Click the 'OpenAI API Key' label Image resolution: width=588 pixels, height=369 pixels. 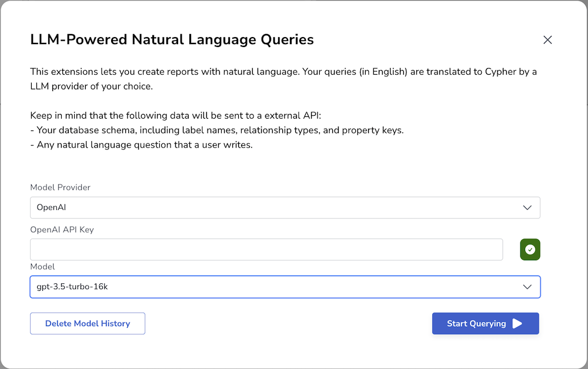coord(62,230)
